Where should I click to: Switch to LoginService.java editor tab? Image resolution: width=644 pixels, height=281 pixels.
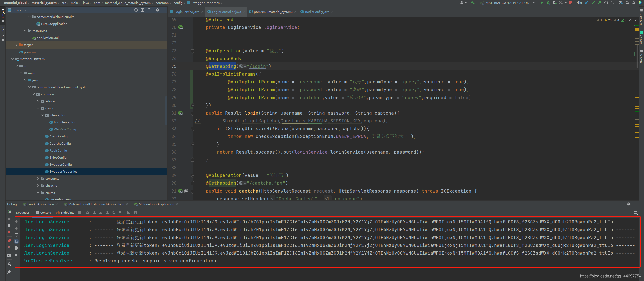[x=187, y=12]
